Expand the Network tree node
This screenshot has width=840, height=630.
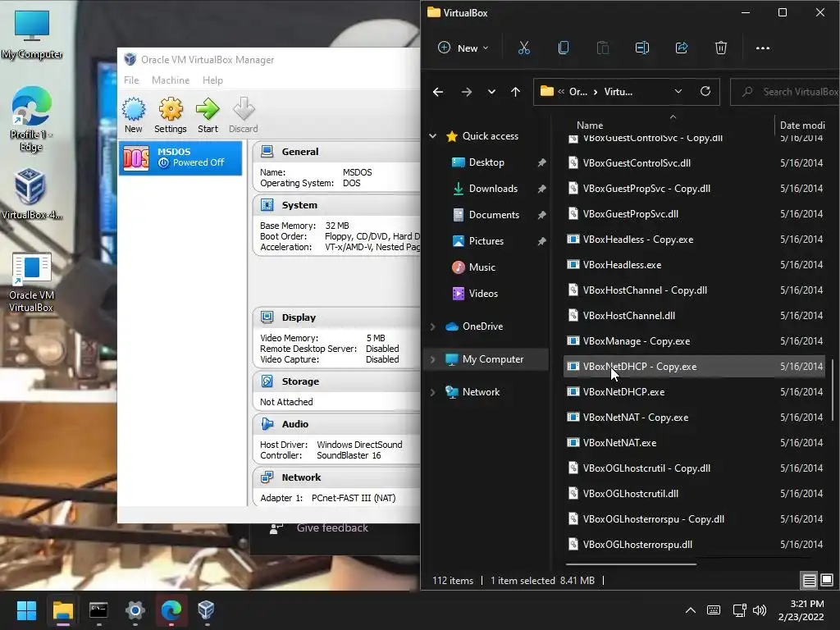coord(432,392)
